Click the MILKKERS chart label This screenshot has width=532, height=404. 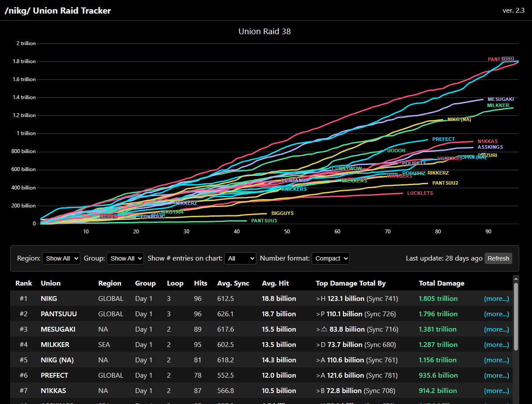click(354, 181)
